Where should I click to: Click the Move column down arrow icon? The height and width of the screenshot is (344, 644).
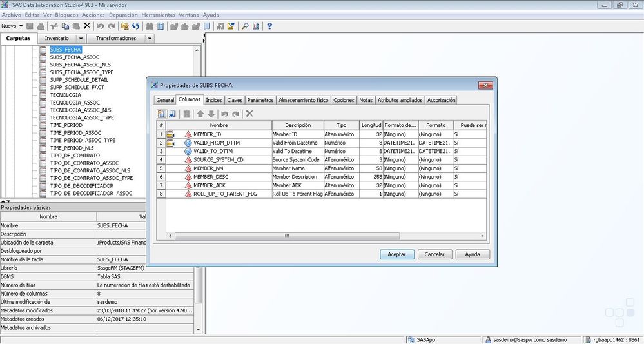coord(211,114)
